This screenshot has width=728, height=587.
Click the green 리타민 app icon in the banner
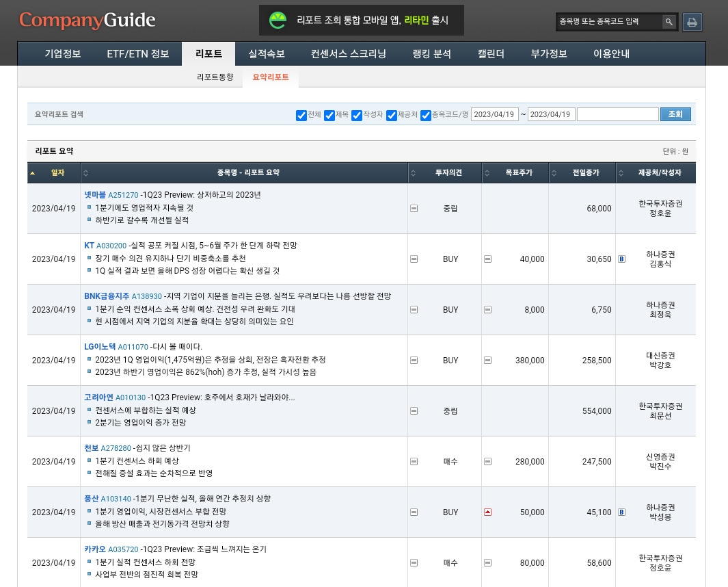pyautogui.click(x=278, y=20)
